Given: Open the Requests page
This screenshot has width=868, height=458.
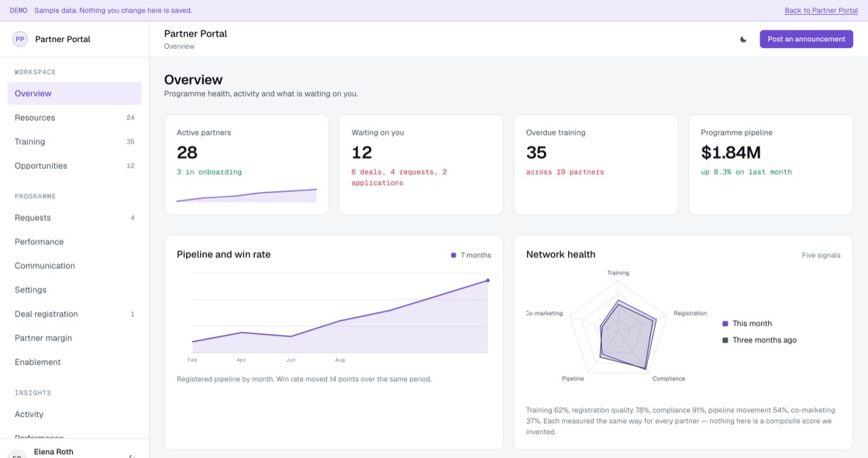Looking at the screenshot, I should (x=74, y=218).
